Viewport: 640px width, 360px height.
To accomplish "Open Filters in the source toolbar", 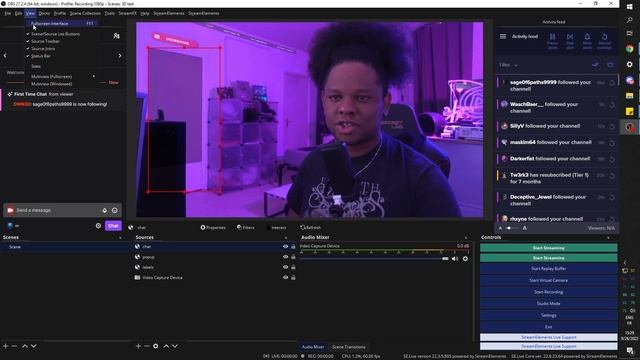I will (246, 228).
